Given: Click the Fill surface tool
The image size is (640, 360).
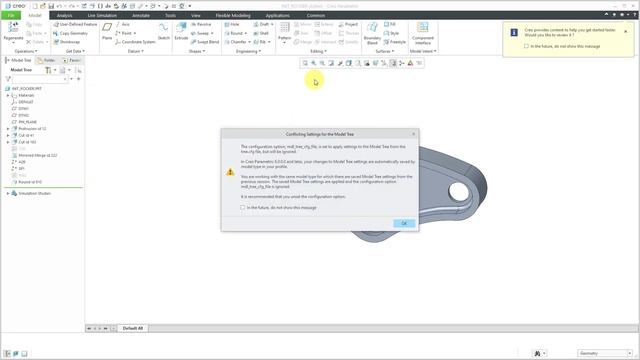Looking at the screenshot, I should coord(390,24).
